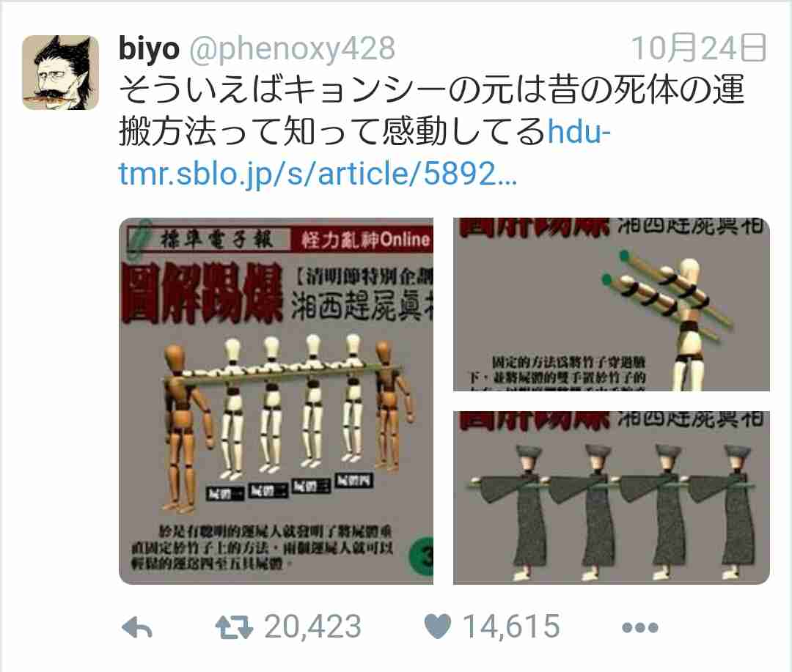Open biyo's profile avatar picture
The width and height of the screenshot is (792, 672).
click(60, 73)
